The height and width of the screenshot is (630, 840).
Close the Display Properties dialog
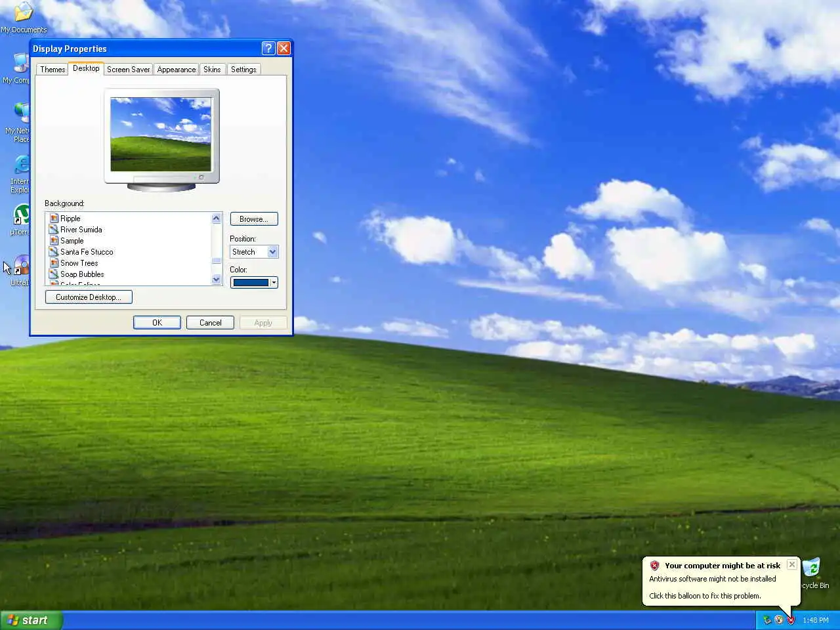283,49
